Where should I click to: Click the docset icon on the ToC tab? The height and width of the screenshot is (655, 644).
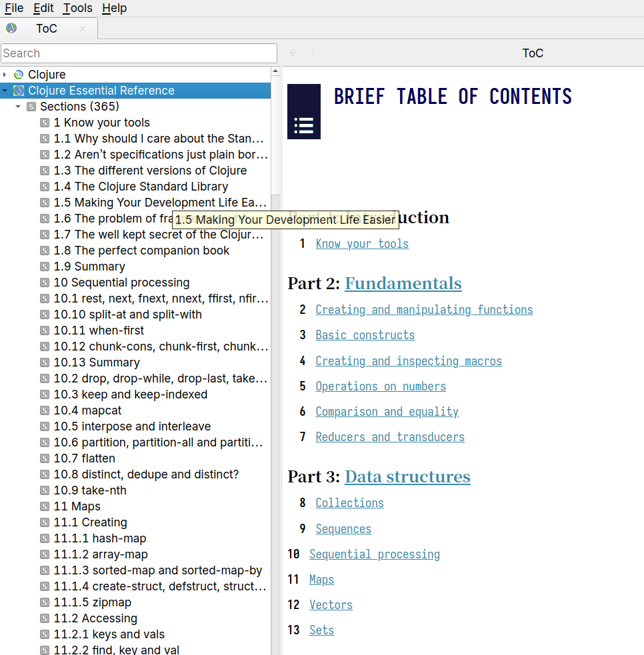[x=11, y=29]
